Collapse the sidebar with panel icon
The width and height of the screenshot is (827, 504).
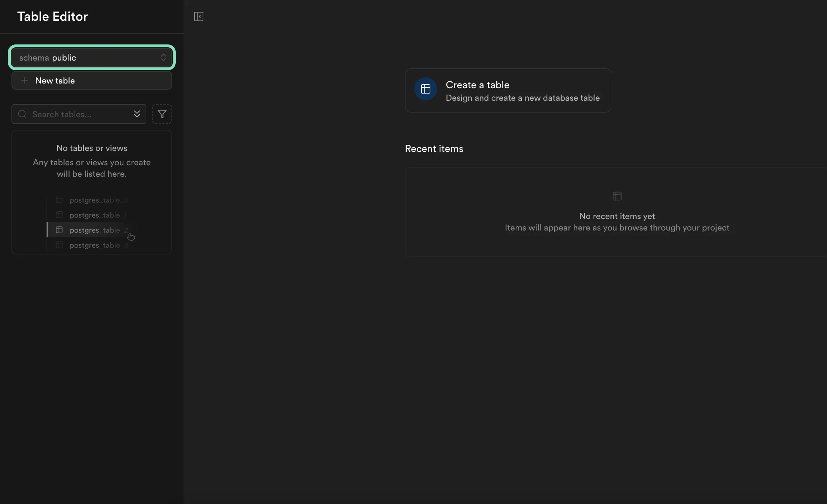pos(199,16)
